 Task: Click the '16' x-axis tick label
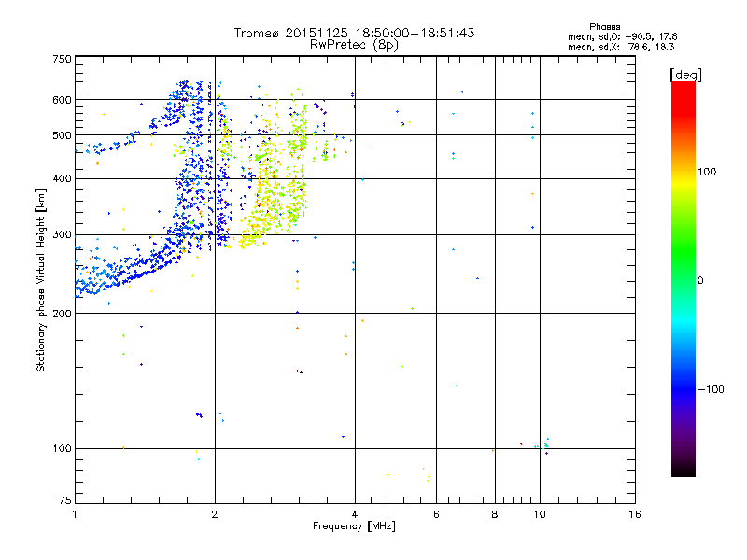click(x=635, y=514)
